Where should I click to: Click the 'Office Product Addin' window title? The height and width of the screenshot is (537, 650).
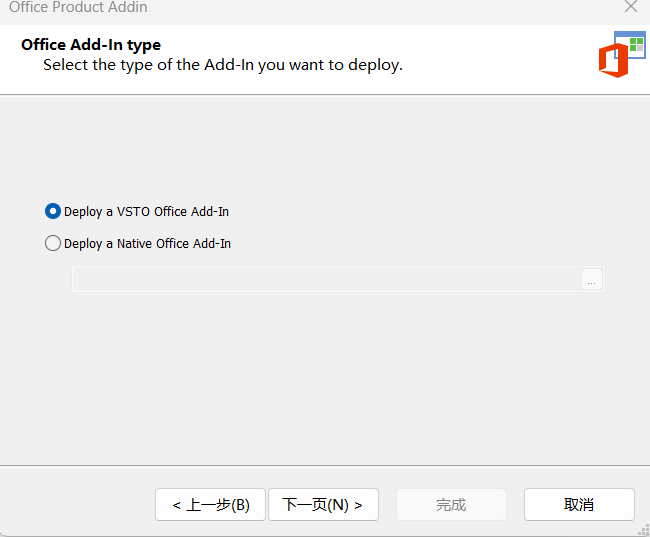[x=78, y=7]
